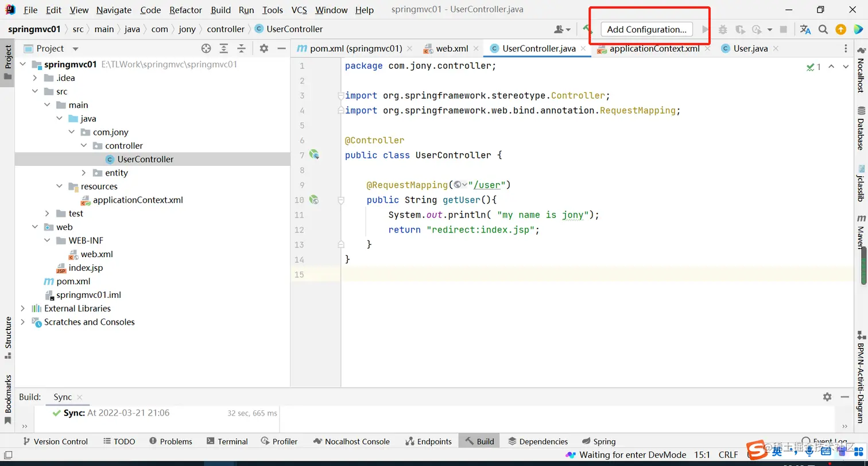Collapse the src folder arrow
This screenshot has height=466, width=868.
(x=35, y=91)
